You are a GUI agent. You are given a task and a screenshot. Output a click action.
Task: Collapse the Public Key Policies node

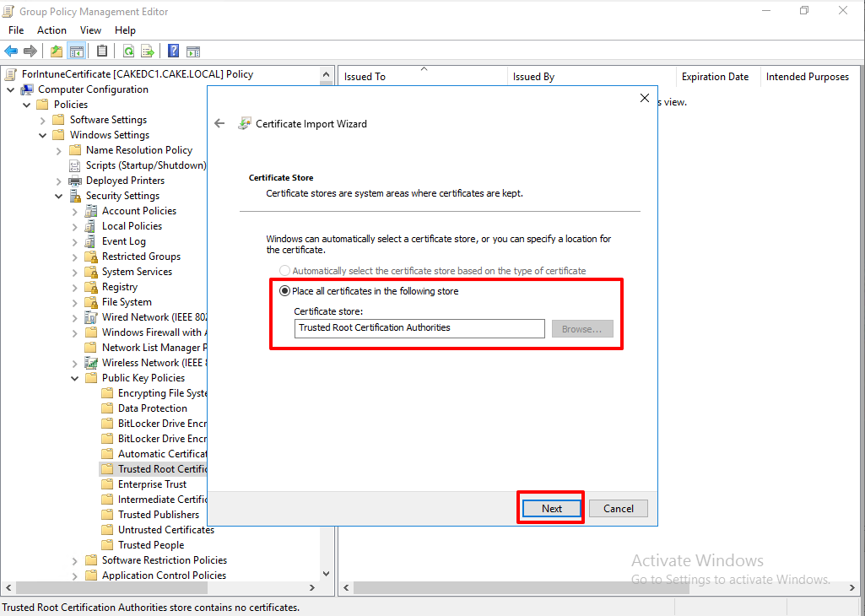[74, 378]
